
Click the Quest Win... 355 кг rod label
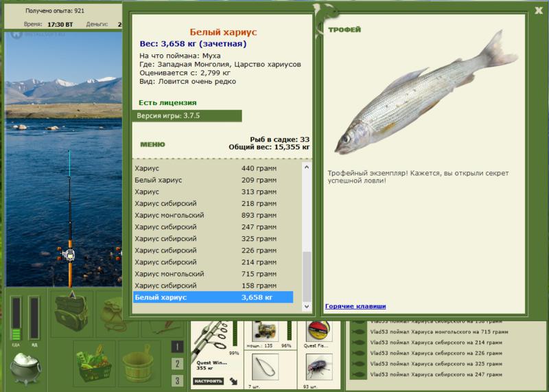pyautogui.click(x=211, y=365)
